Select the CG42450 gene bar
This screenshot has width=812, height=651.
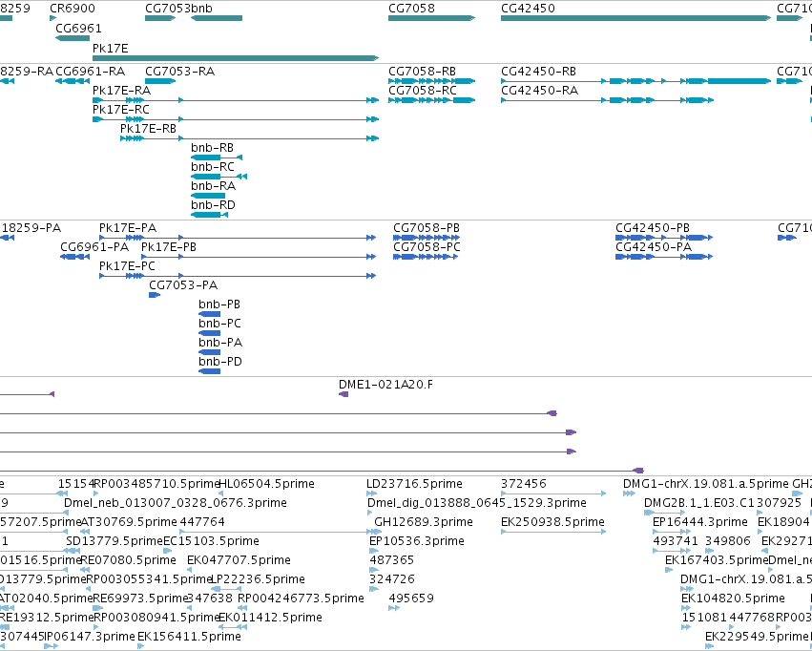pyautogui.click(x=635, y=18)
